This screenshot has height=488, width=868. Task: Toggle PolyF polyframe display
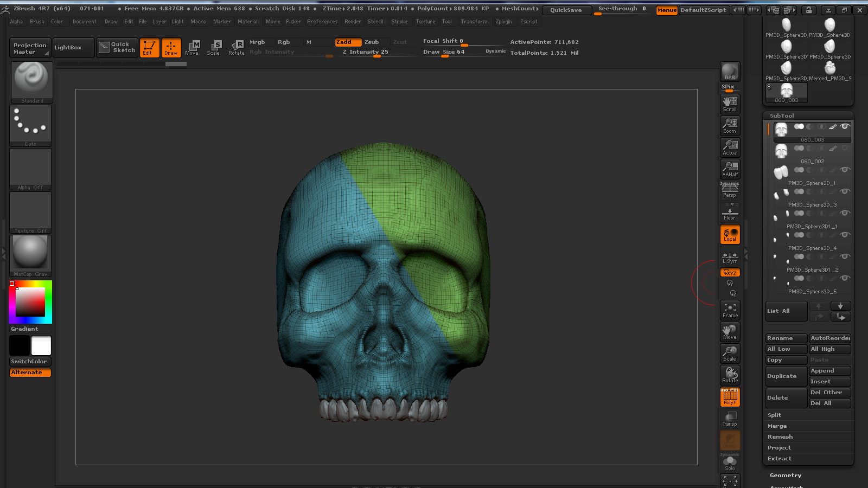coord(730,397)
